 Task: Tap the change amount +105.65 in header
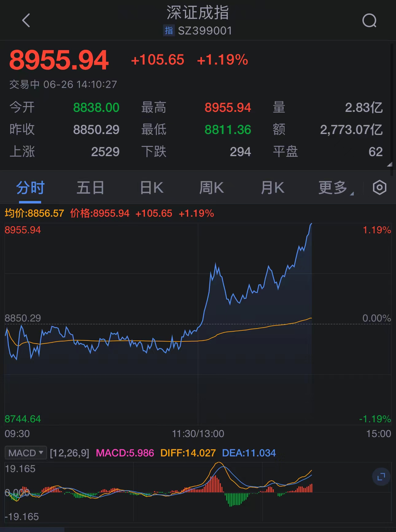tap(157, 60)
